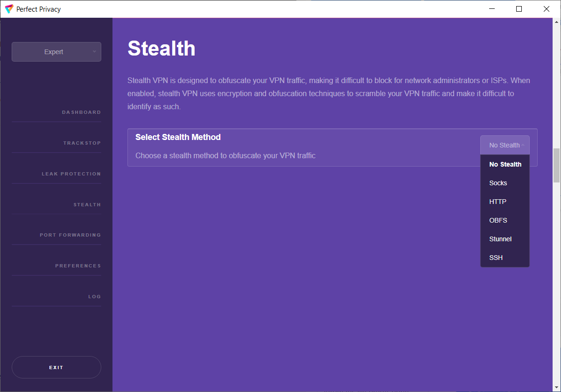View the Log section

pyautogui.click(x=95, y=297)
